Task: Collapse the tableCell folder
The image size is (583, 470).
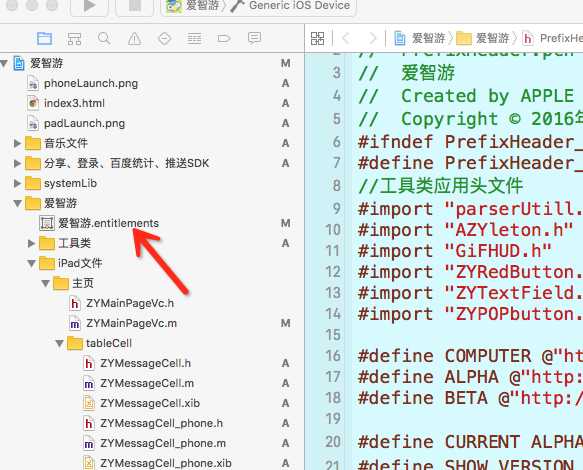Action: [x=59, y=343]
